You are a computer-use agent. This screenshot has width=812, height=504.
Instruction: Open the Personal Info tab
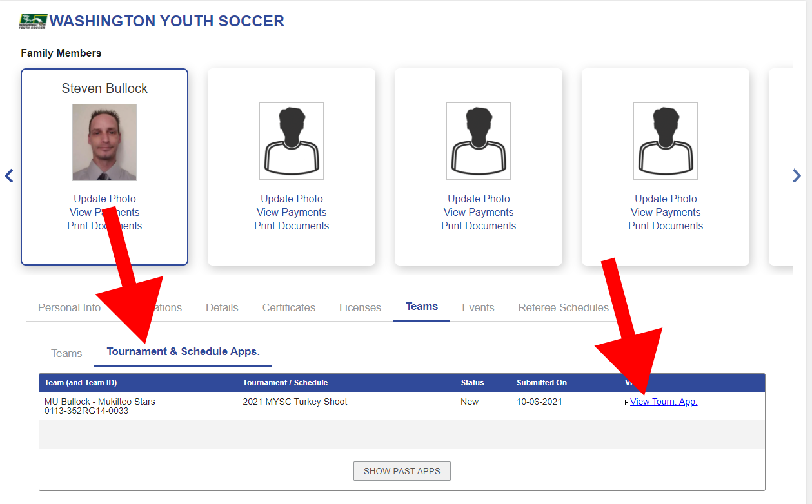(69, 307)
